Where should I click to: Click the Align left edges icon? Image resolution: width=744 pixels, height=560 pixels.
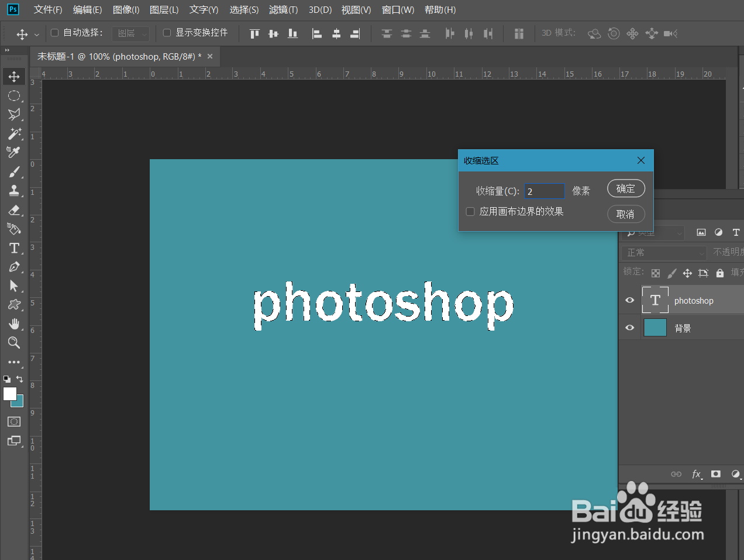(x=317, y=33)
